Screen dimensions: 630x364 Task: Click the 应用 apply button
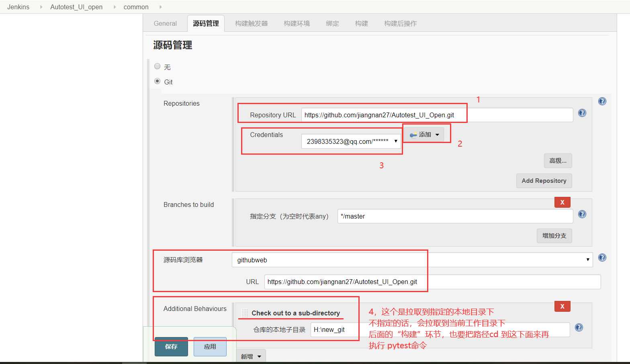[x=210, y=347]
